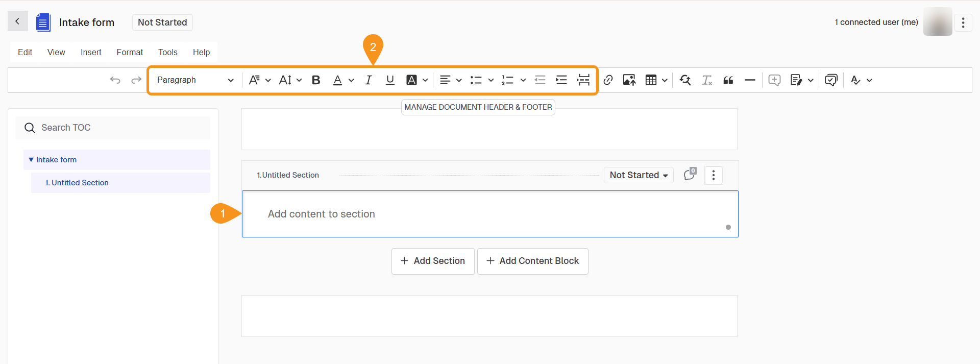Click the find and replace icon

(685, 80)
